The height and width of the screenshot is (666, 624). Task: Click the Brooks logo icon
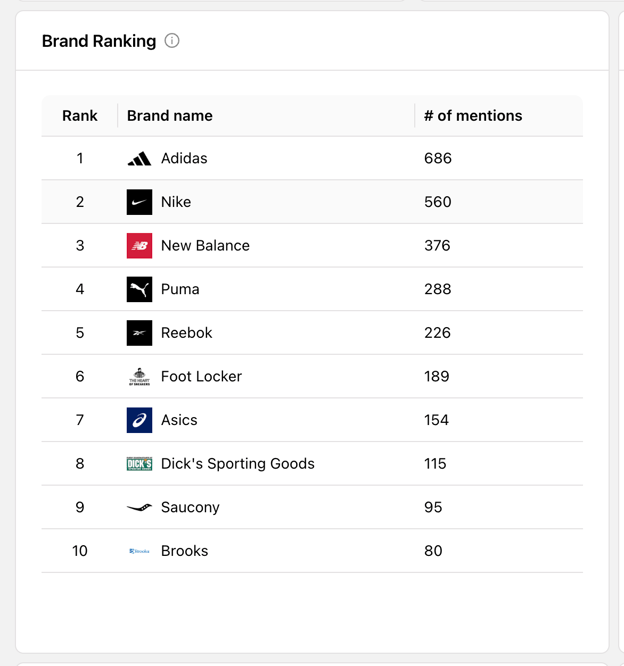(x=139, y=551)
